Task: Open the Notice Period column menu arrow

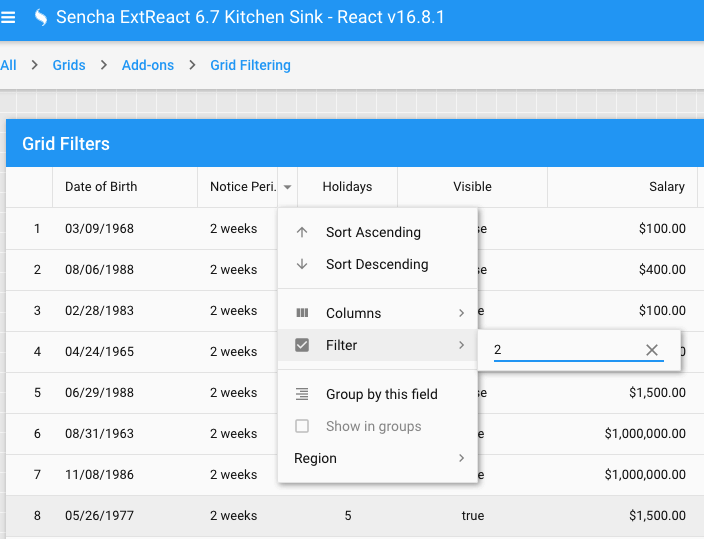Action: [x=287, y=187]
